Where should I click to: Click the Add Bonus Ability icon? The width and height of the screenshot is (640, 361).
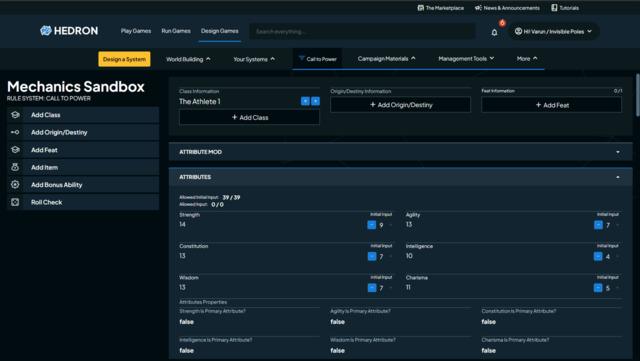(x=15, y=185)
